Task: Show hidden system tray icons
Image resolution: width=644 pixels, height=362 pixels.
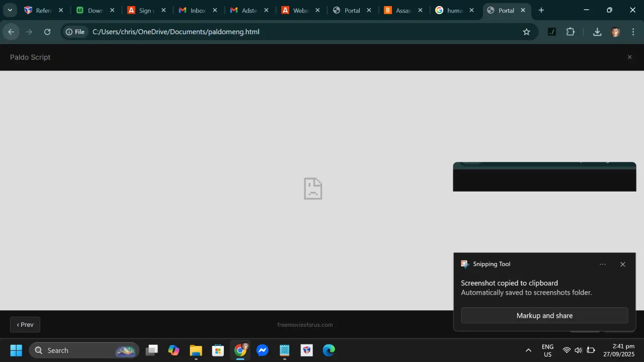Action: [528, 350]
